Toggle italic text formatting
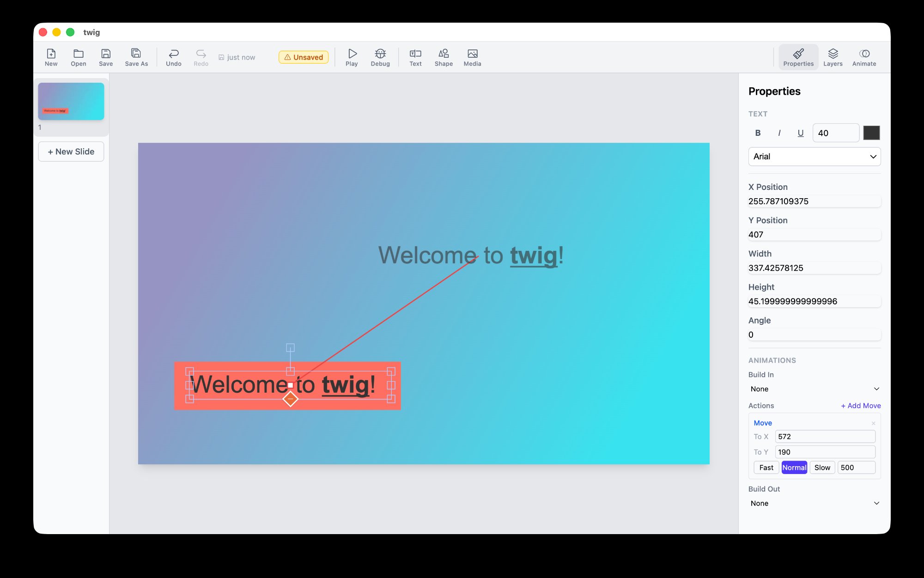 (779, 133)
